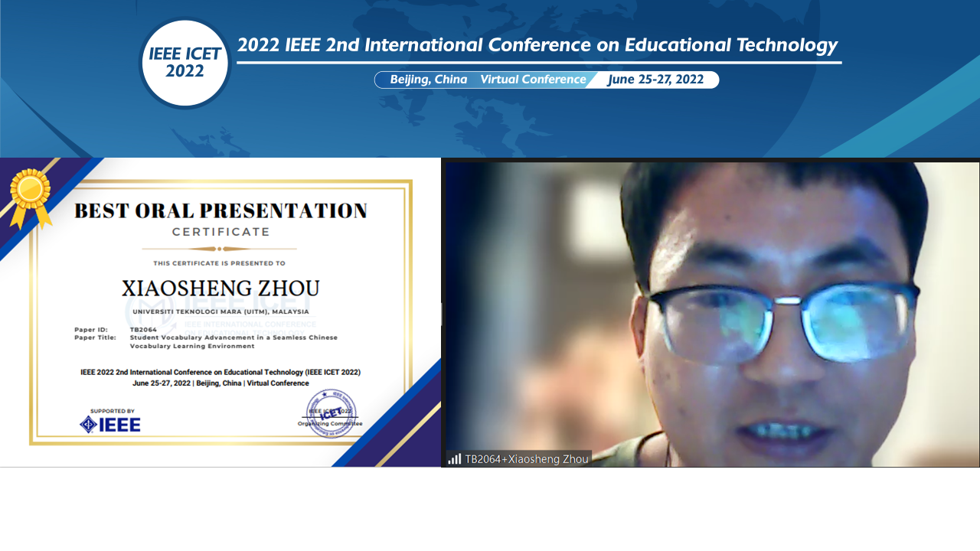Click the decorative gold divider ornament
Viewport: 980px width, 551px height.
[219, 247]
